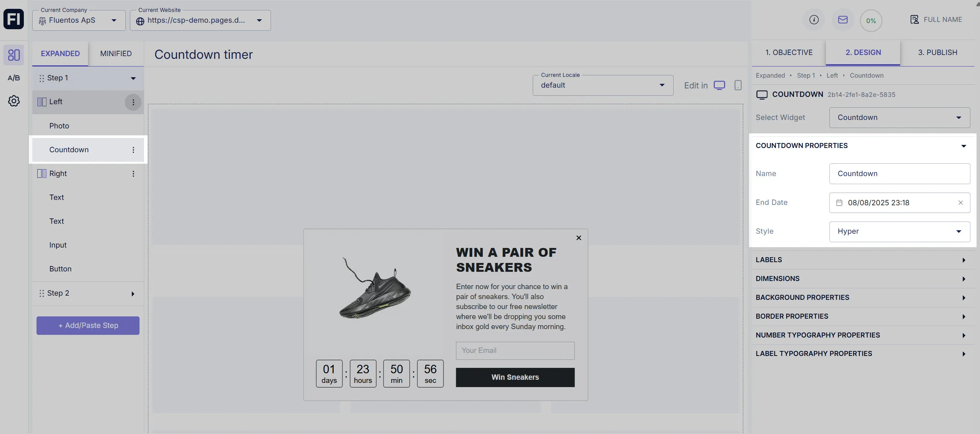Viewport: 980px width, 434px height.
Task: Click the info circle icon
Action: [x=814, y=20]
